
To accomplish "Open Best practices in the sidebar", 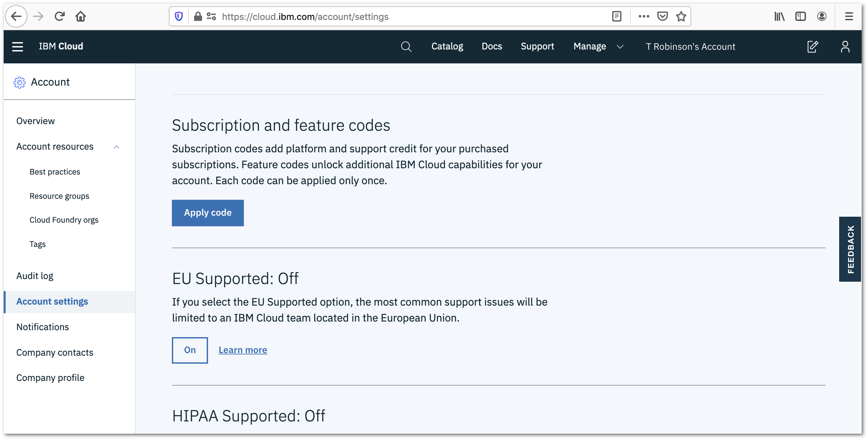I will pyautogui.click(x=55, y=172).
